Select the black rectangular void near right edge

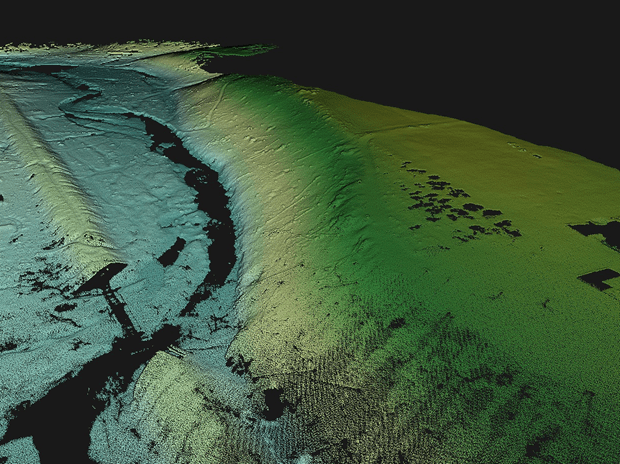coord(597,279)
